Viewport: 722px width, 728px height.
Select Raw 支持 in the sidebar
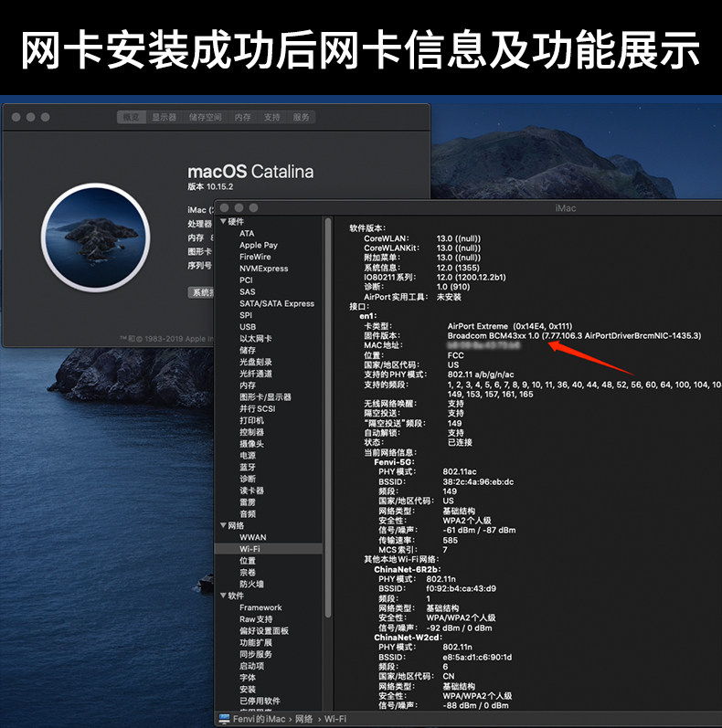pos(256,619)
